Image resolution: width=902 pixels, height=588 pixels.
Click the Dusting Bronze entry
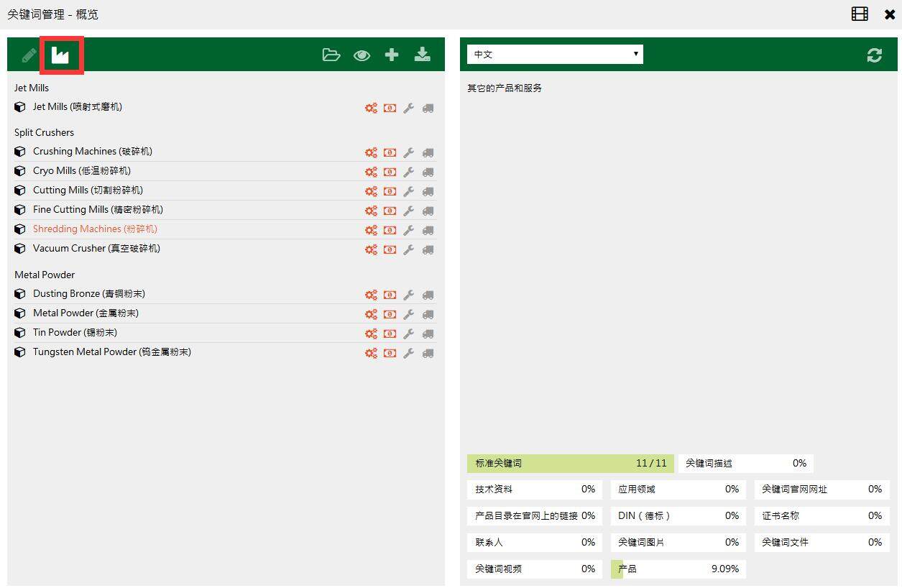pos(88,294)
